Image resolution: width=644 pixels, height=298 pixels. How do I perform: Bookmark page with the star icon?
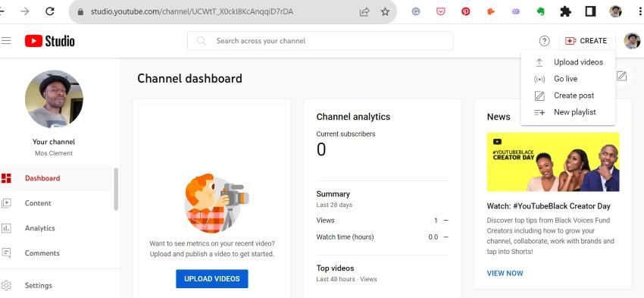(x=385, y=12)
